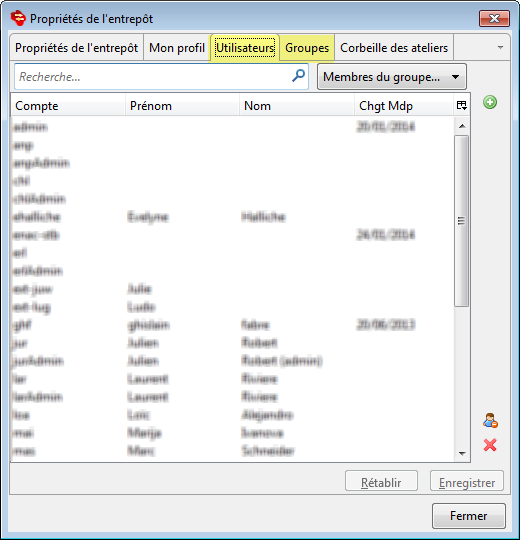520x540 pixels.
Task: Add a new user with green plus icon
Action: pos(490,102)
